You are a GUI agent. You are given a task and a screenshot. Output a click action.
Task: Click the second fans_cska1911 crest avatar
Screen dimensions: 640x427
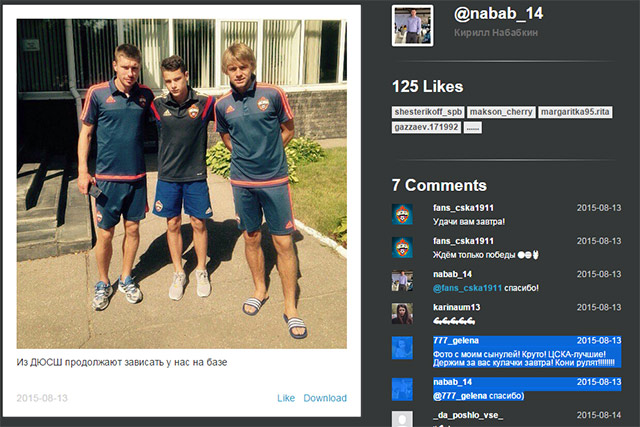(402, 247)
